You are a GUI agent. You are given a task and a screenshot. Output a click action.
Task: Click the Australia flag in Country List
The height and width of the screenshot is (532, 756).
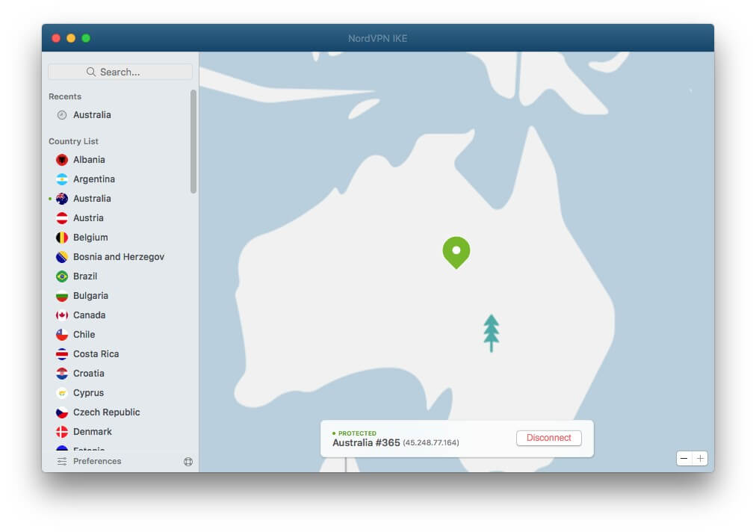pyautogui.click(x=62, y=199)
